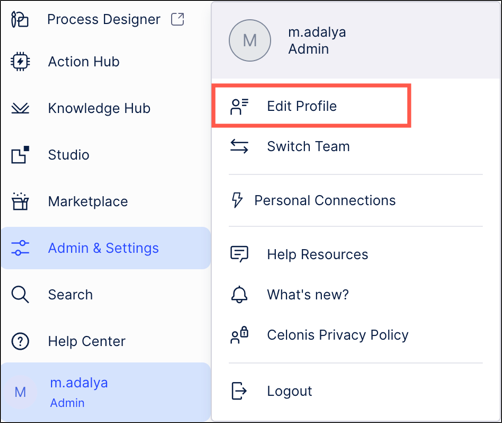
Task: Open Knowledge Hub via its book icon
Action: coord(20,108)
